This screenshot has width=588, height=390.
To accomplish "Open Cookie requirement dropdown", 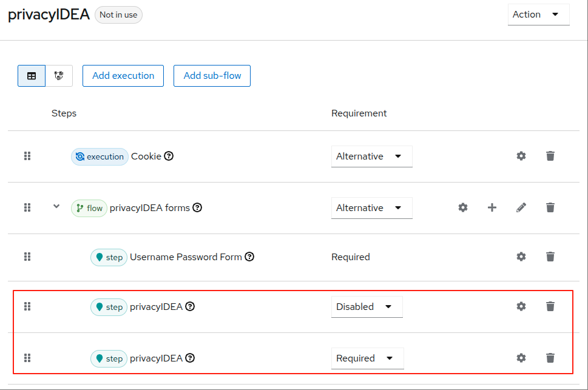I will point(371,156).
